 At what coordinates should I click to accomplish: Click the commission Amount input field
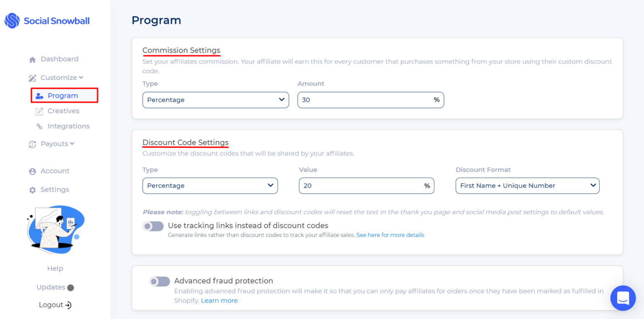pos(365,100)
